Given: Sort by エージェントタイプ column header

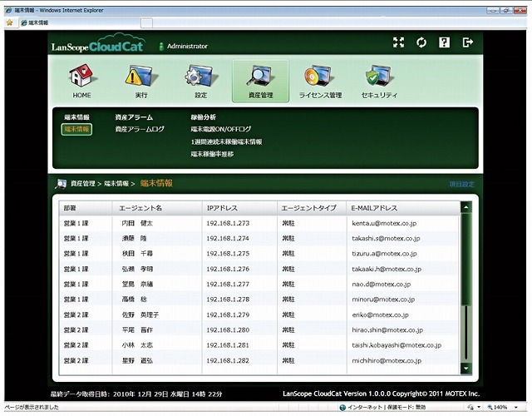Looking at the screenshot, I should click(312, 208).
